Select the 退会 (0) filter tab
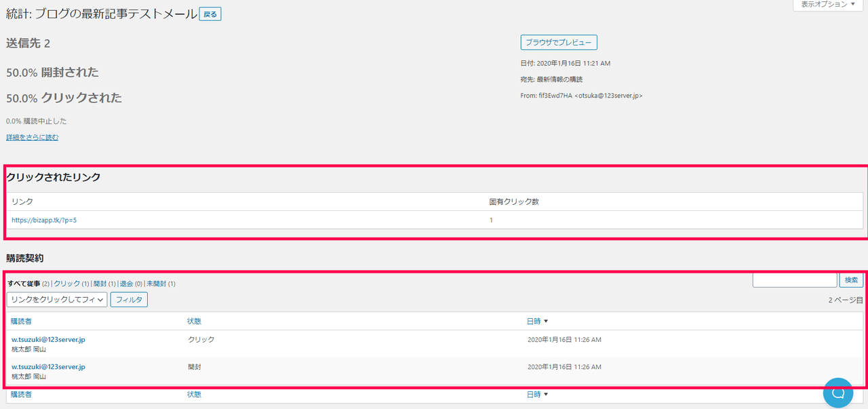868x409 pixels. [x=131, y=284]
